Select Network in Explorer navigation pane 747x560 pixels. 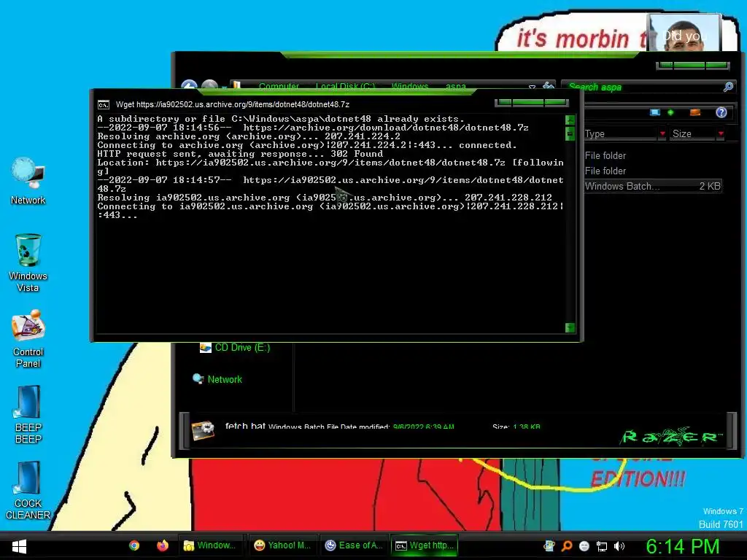tap(217, 379)
